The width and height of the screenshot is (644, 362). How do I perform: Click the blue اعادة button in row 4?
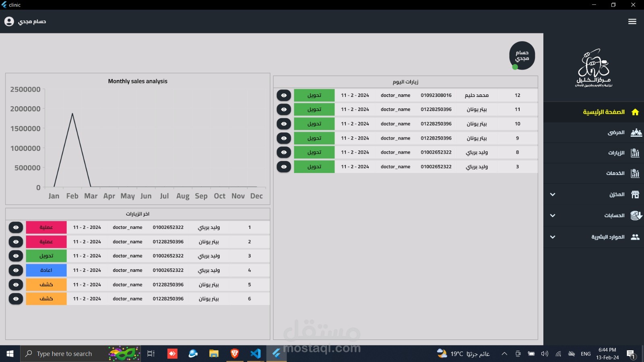(x=46, y=270)
